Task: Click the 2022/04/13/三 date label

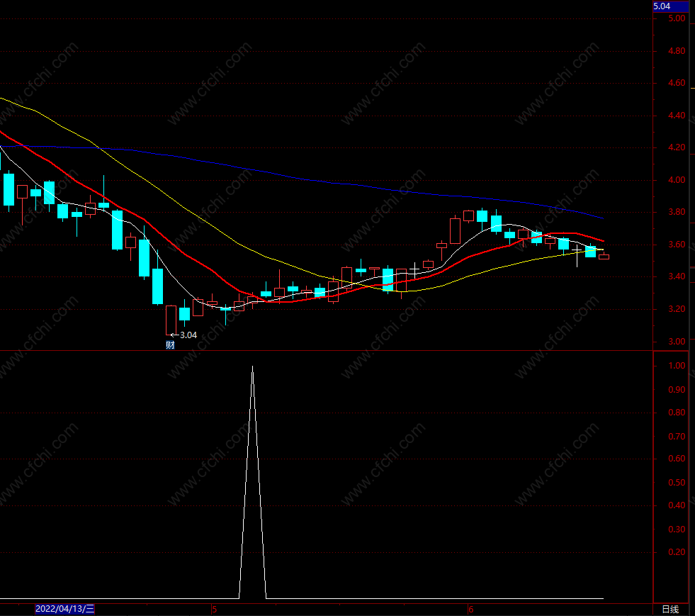Action: (64, 609)
